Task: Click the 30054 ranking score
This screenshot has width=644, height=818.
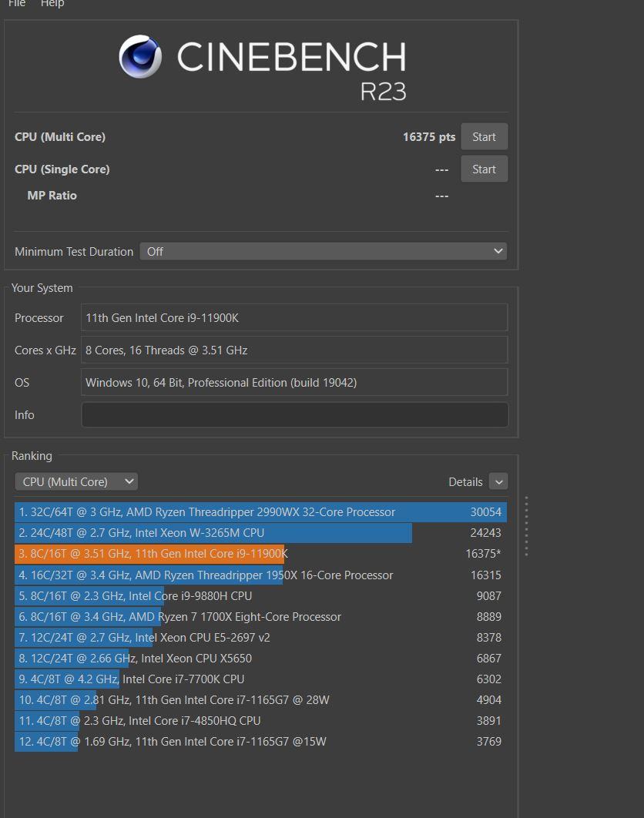Action: [x=485, y=511]
